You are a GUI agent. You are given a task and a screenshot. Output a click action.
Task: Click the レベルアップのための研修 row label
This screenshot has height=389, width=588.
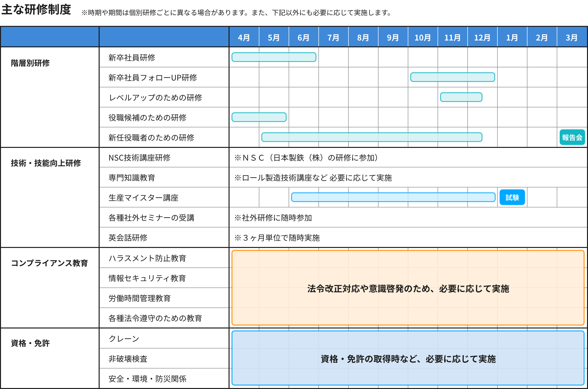coord(155,98)
